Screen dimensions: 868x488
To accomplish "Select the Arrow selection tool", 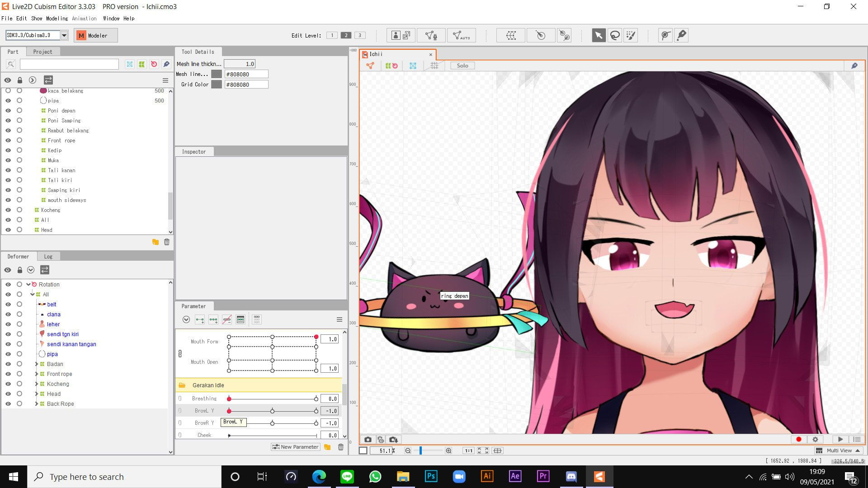I will pyautogui.click(x=599, y=35).
